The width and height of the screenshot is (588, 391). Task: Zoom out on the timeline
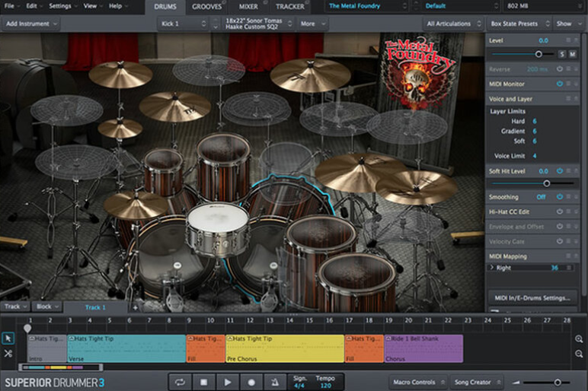pyautogui.click(x=579, y=354)
